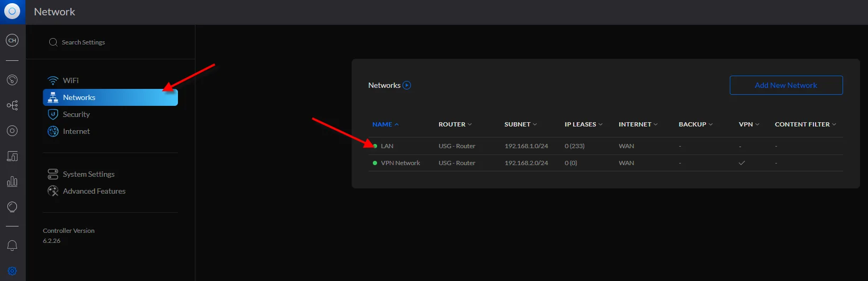This screenshot has height=281, width=868.
Task: Sort table by SUBNET column
Action: pyautogui.click(x=521, y=124)
